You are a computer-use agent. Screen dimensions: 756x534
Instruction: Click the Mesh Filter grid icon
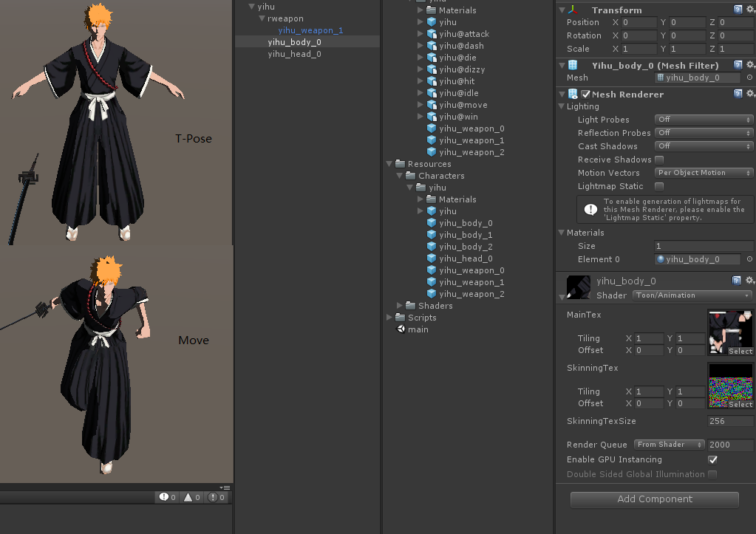coord(573,65)
